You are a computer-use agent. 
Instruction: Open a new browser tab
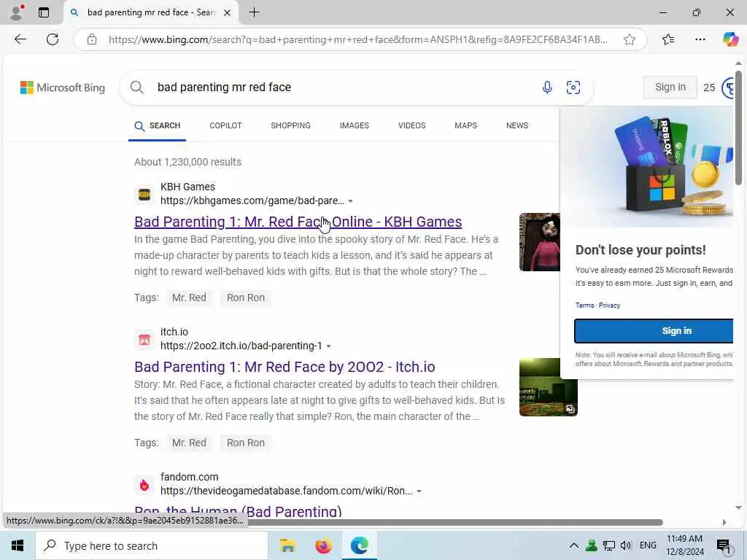255,12
